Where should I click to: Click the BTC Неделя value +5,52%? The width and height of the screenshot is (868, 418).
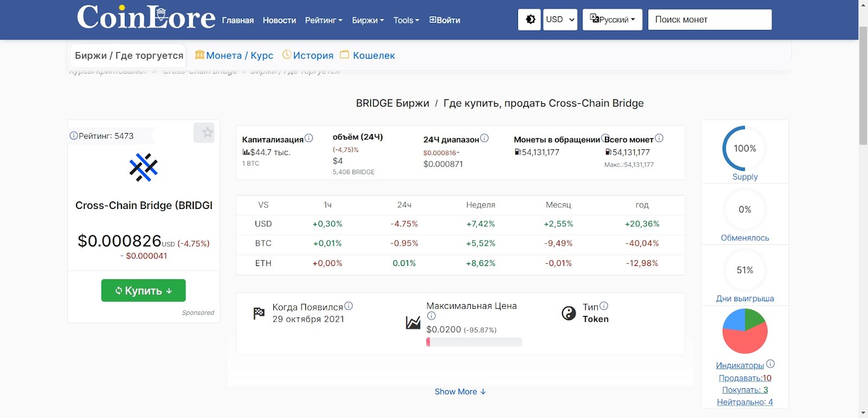point(481,243)
